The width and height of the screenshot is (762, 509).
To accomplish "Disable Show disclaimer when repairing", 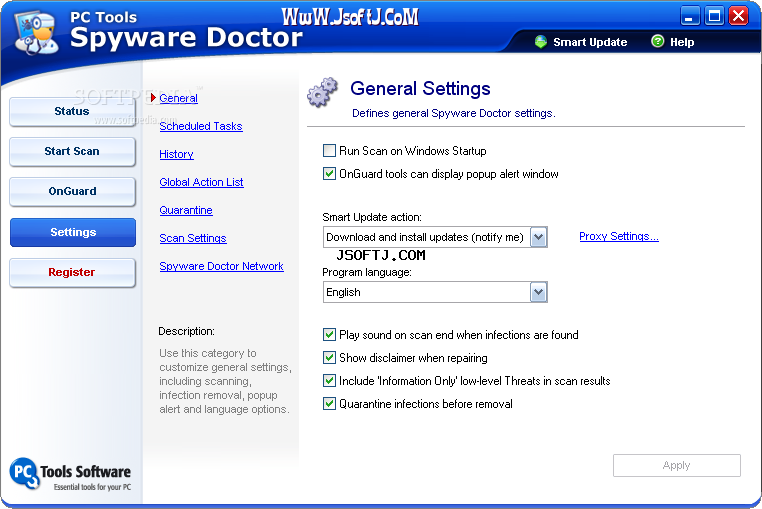I will click(329, 357).
